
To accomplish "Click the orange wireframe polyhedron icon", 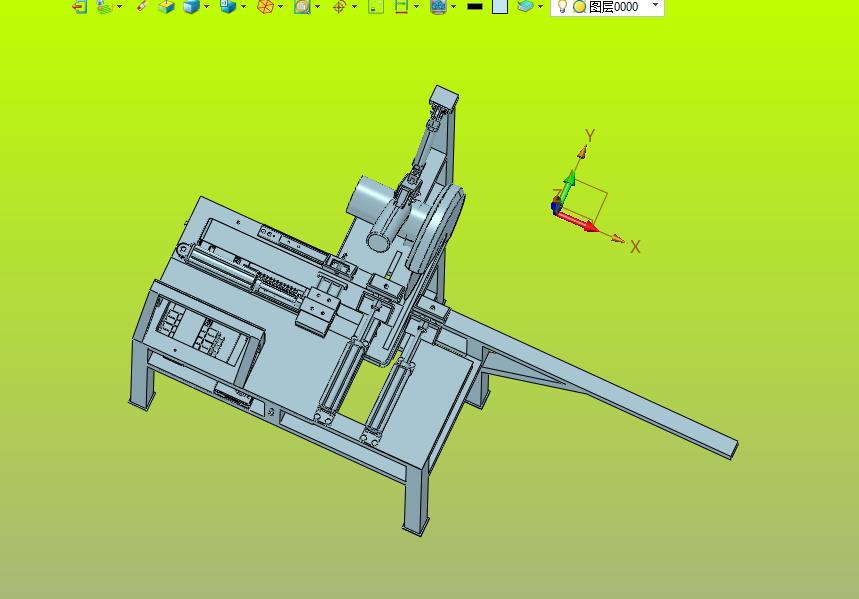I will (265, 7).
